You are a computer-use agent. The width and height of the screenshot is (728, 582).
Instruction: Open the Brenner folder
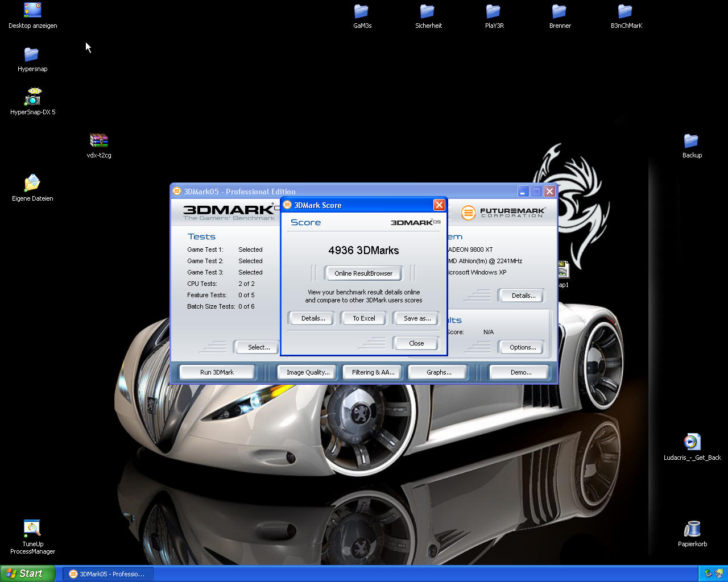tap(560, 11)
